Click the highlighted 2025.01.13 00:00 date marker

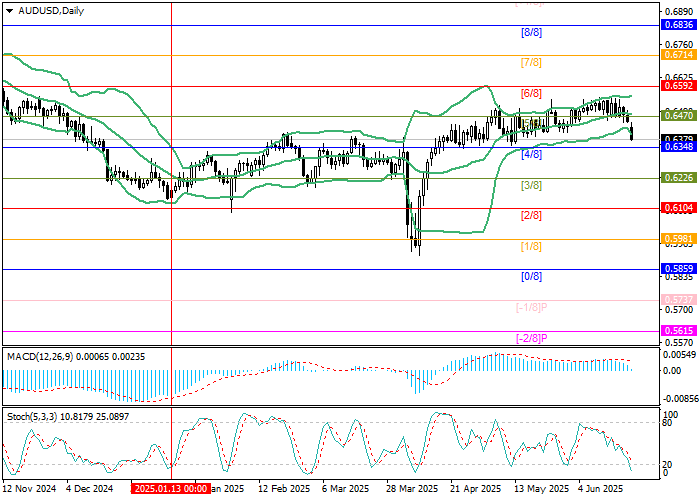click(172, 490)
